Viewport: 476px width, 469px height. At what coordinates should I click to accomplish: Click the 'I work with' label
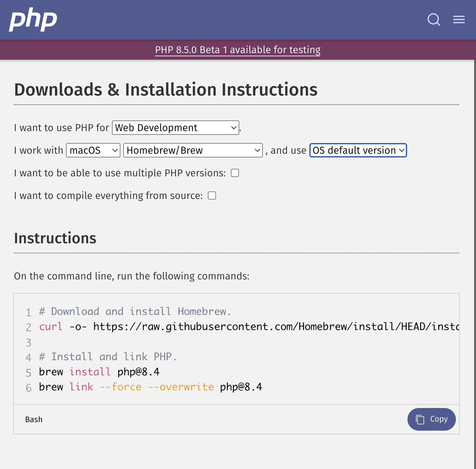click(38, 150)
